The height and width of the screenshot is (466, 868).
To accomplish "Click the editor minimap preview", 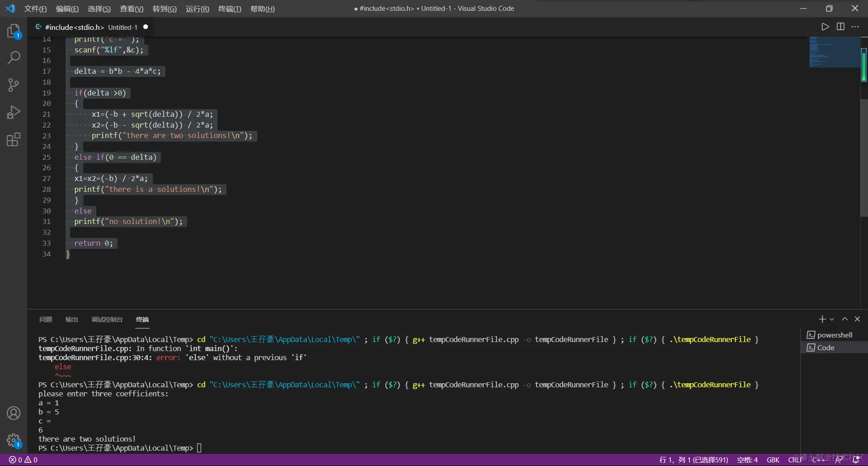I will 835,52.
